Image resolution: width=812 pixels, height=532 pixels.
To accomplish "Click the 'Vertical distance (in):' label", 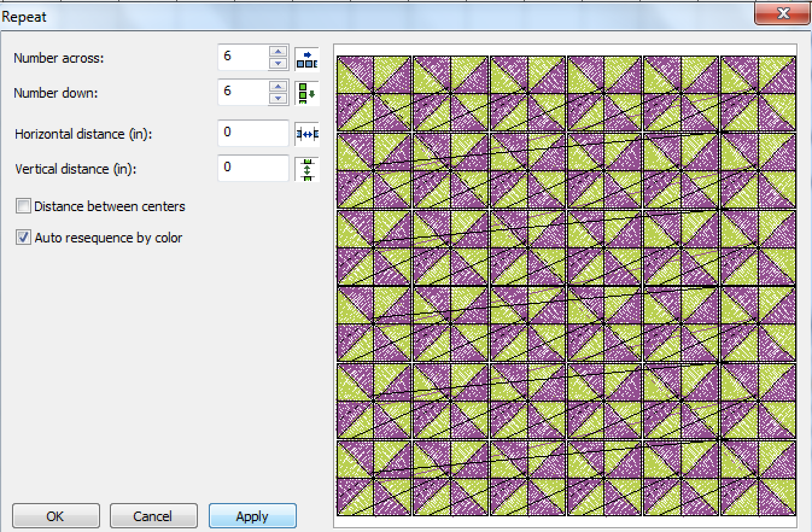I will (x=76, y=169).
